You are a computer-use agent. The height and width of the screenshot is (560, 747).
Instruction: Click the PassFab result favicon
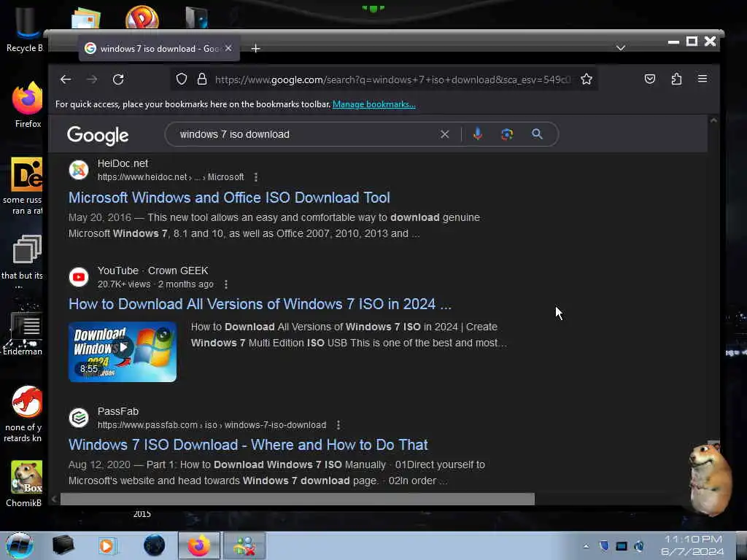[x=79, y=418]
